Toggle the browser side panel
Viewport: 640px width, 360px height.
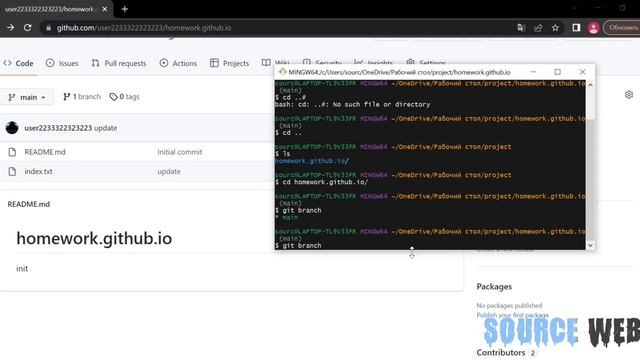pyautogui.click(x=576, y=28)
